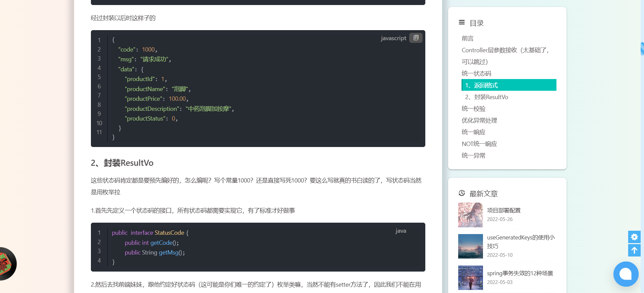Screen dimensions: 644x293
Task: Click the paragraph starting 1.首先先定义一个状态码的接口
Action: coord(193,211)
